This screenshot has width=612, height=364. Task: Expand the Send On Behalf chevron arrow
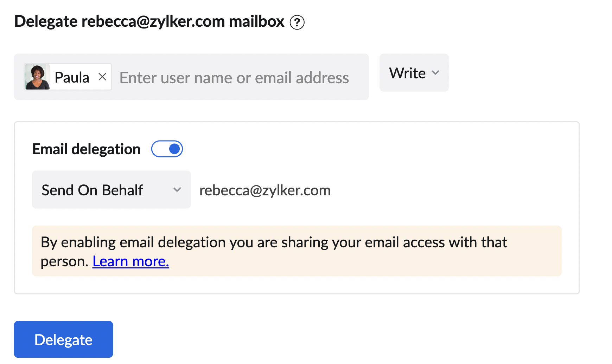pos(177,190)
